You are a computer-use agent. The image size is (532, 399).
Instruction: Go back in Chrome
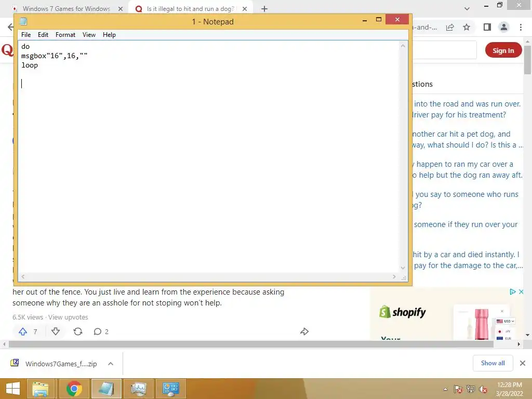(10, 27)
